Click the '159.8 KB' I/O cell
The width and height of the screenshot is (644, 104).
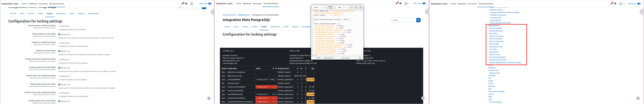(x=311, y=79)
